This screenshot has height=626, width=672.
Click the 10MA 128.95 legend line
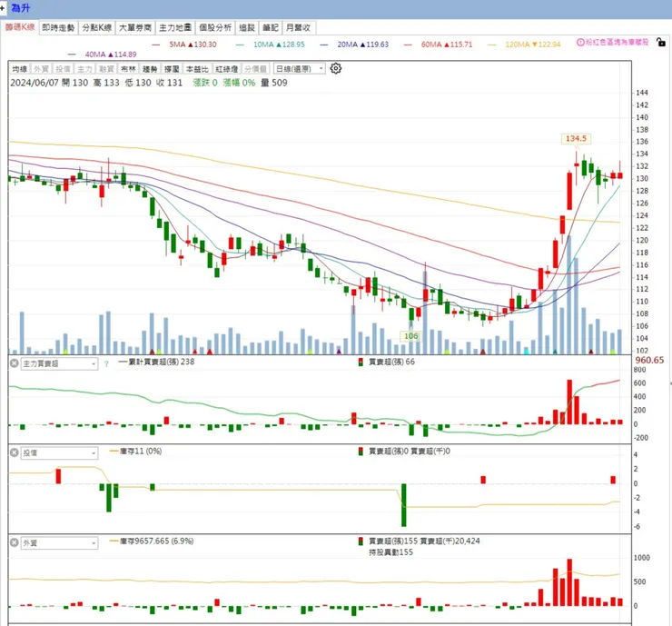271,45
